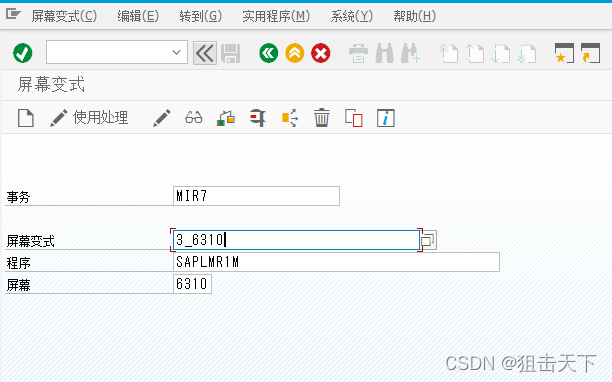Go to First Page icon
This screenshot has width=612, height=382.
(448, 53)
